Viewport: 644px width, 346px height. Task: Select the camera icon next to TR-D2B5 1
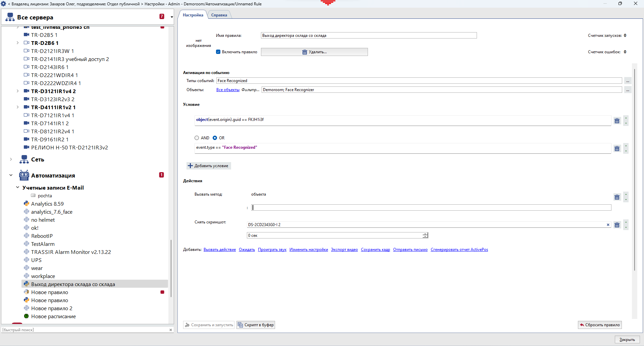click(x=26, y=35)
